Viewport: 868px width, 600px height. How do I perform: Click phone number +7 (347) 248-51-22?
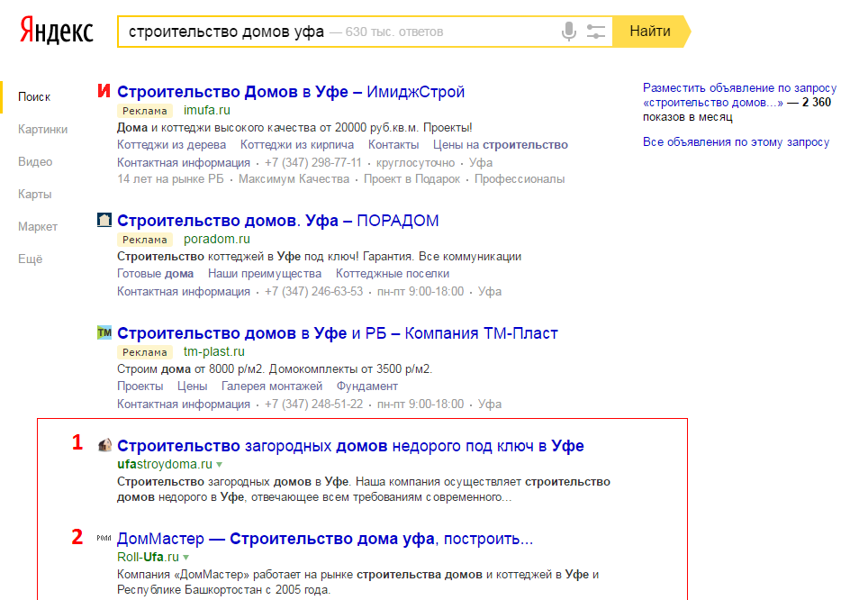click(314, 405)
